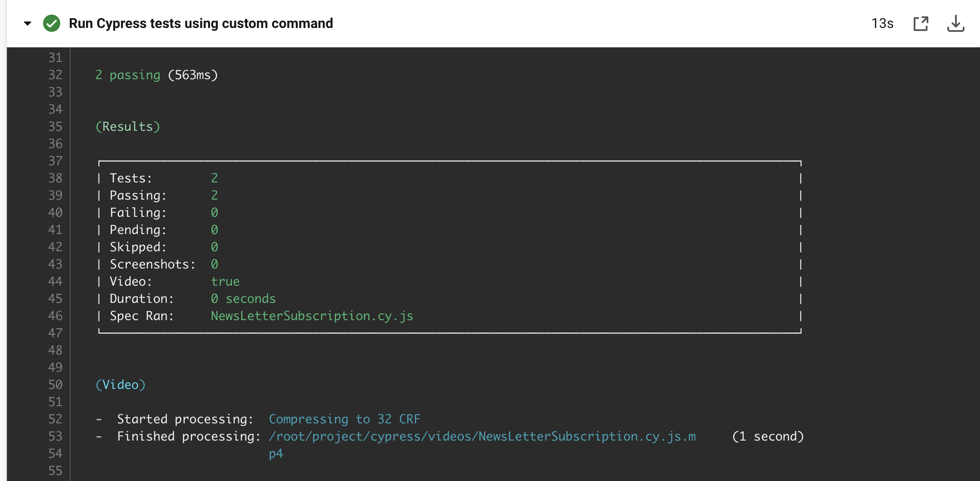Image resolution: width=980 pixels, height=481 pixels.
Task: Click the video file path text
Action: click(482, 436)
